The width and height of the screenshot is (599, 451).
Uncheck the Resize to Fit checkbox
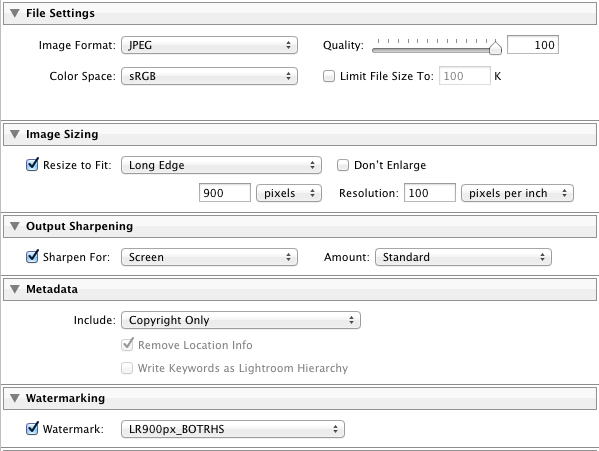tap(32, 165)
